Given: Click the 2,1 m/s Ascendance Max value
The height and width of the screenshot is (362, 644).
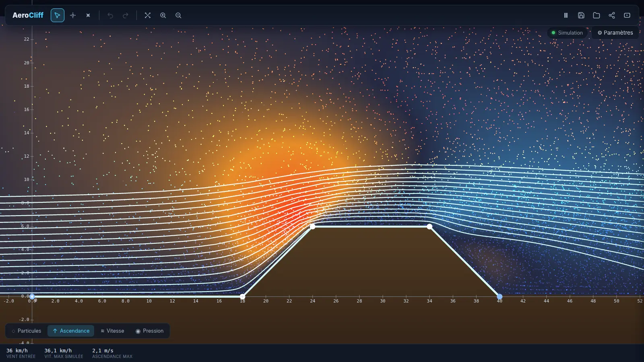Looking at the screenshot, I should point(103,351).
